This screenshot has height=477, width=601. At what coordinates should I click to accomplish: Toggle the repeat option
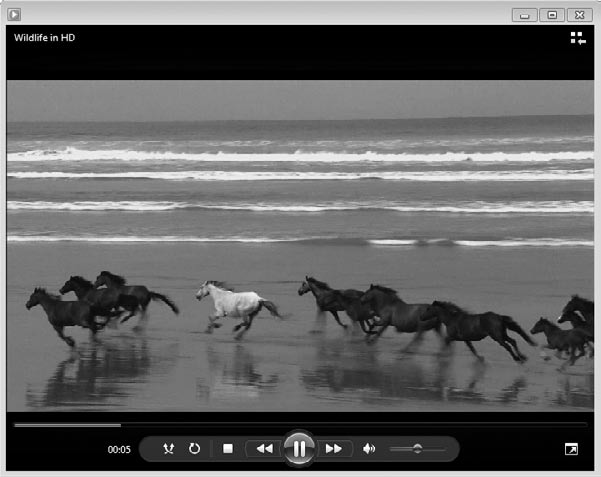tap(194, 449)
